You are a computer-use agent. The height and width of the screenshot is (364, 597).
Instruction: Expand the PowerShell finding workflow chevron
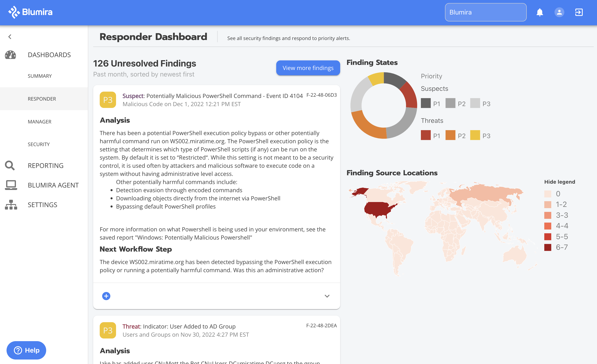tap(327, 296)
